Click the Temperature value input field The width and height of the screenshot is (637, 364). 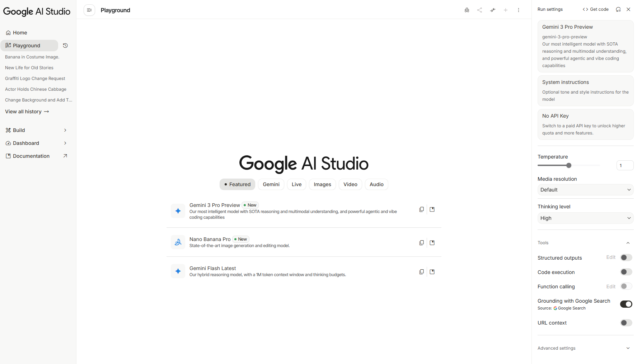click(625, 165)
